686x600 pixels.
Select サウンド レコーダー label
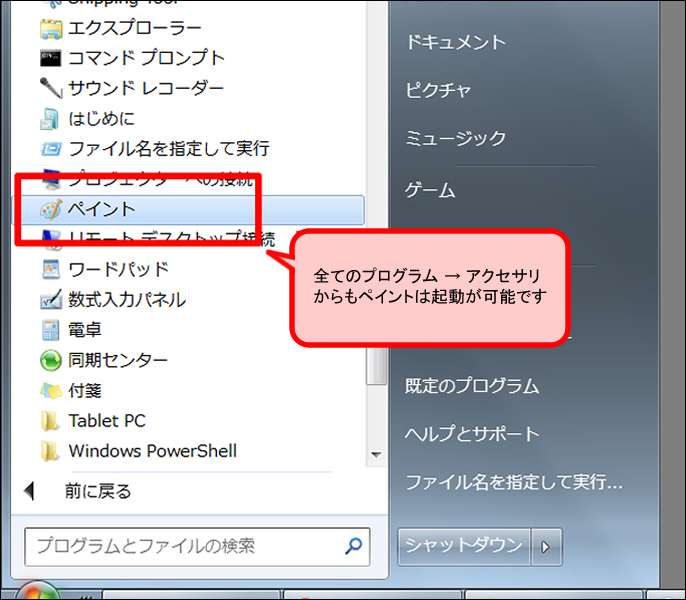tap(146, 88)
